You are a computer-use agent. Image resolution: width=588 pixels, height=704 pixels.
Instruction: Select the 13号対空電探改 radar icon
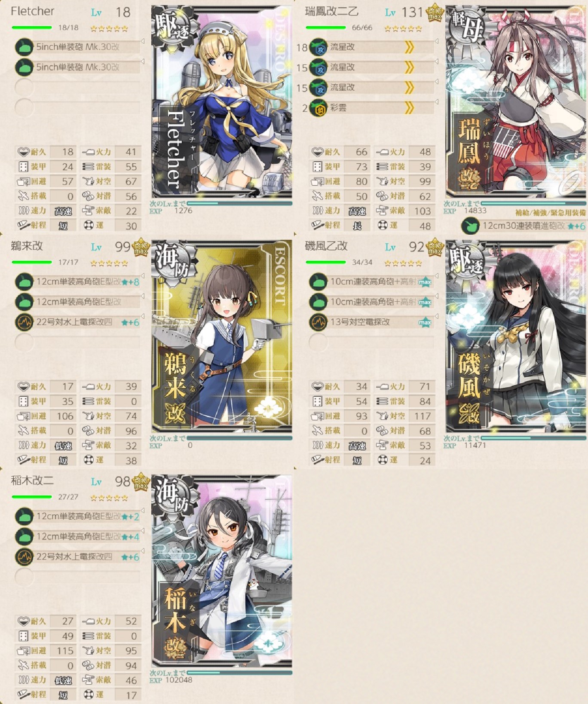click(x=318, y=322)
